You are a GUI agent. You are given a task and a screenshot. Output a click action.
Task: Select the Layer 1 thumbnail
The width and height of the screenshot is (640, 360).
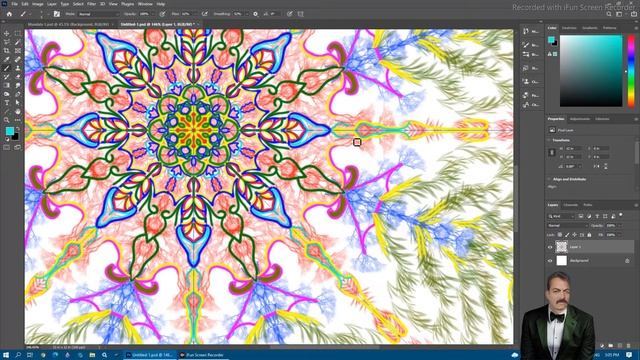pyautogui.click(x=562, y=247)
